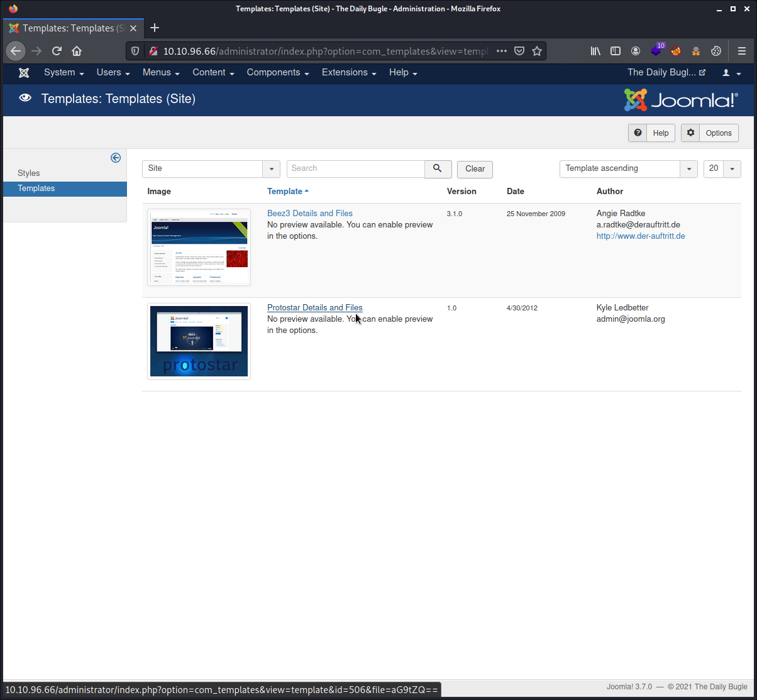The image size is (757, 700).
Task: Click the Help toolbar button
Action: pyautogui.click(x=651, y=133)
